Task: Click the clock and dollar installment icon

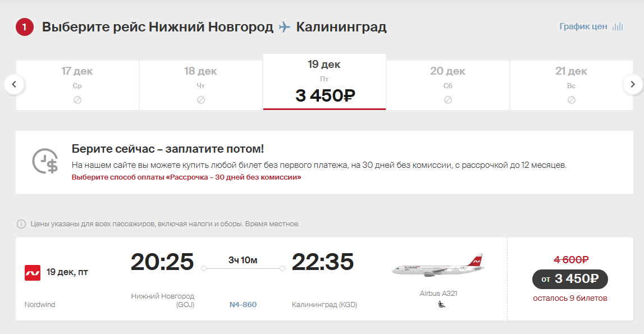Action: click(45, 161)
